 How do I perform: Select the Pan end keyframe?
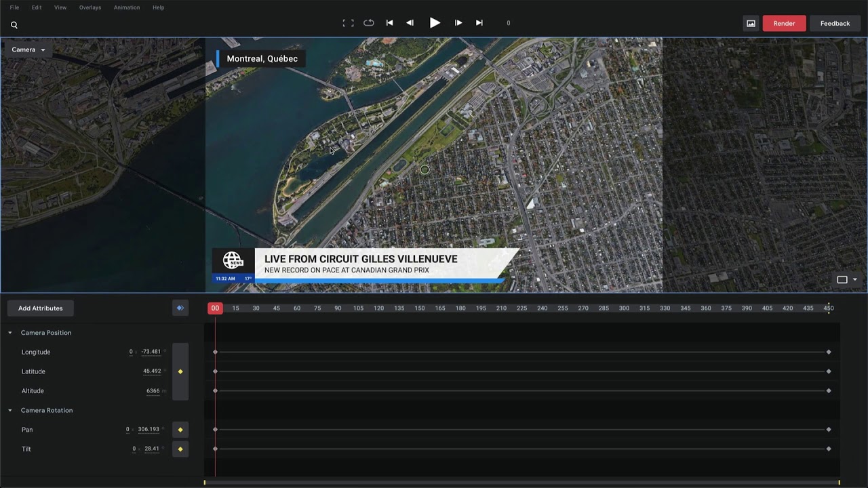click(x=829, y=430)
